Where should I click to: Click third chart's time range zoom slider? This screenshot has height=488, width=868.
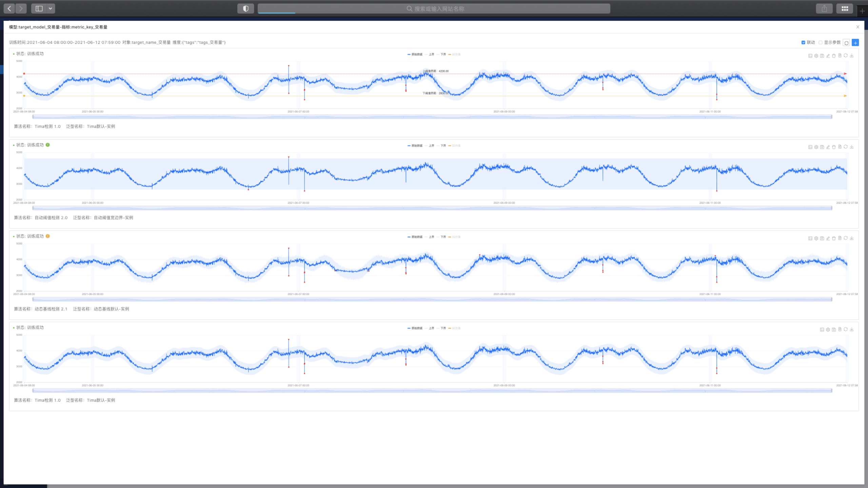[432, 299]
